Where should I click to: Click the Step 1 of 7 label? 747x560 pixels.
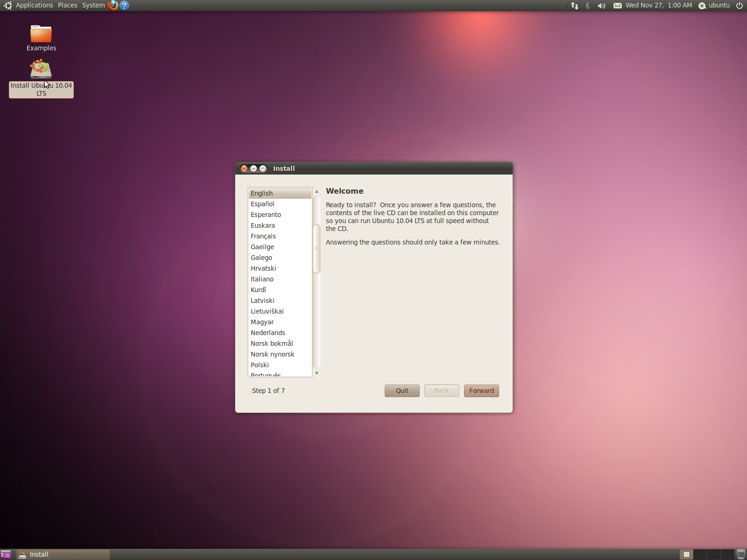[268, 391]
